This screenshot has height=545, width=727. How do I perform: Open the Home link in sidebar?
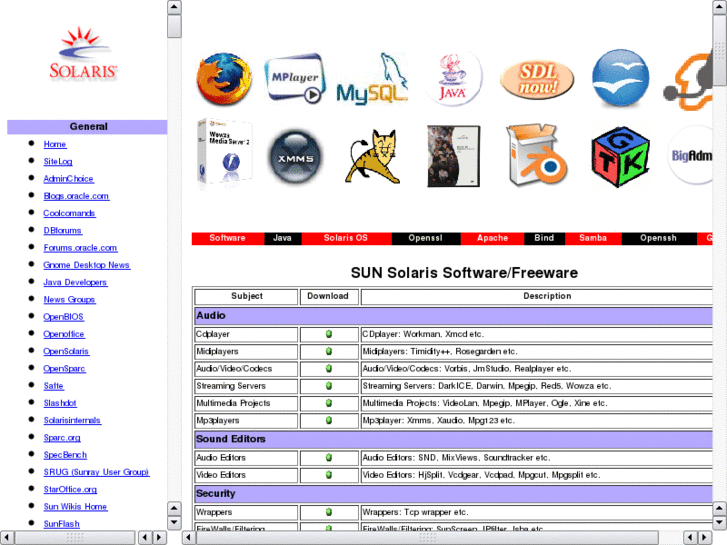55,144
